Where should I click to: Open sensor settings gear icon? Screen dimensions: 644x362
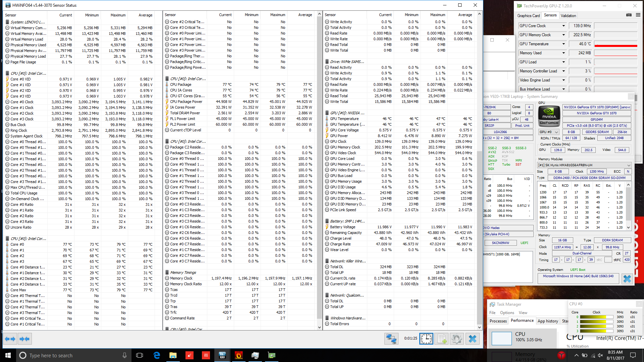(457, 339)
